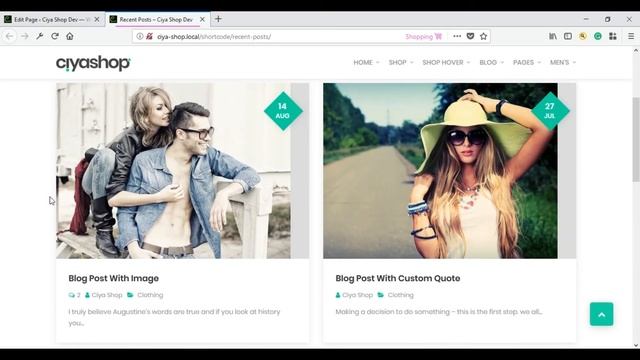Click the 27 JUL date badge
The image size is (640, 360).
click(550, 111)
